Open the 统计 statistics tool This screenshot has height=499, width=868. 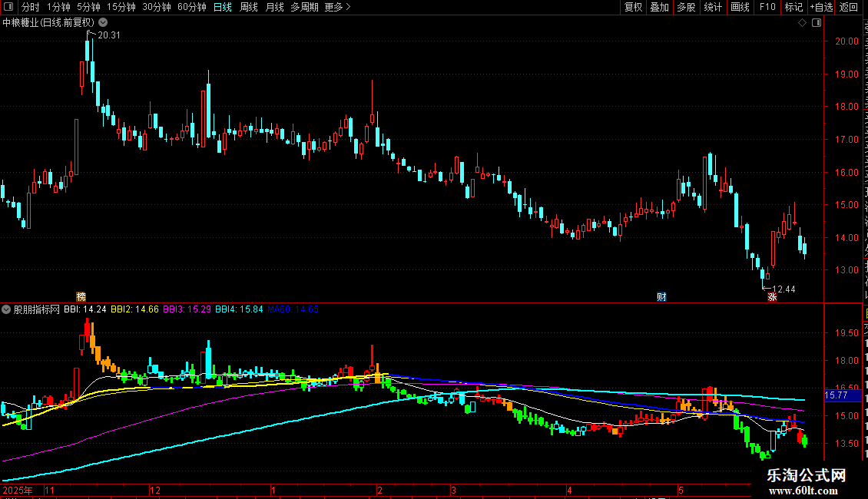coord(713,7)
